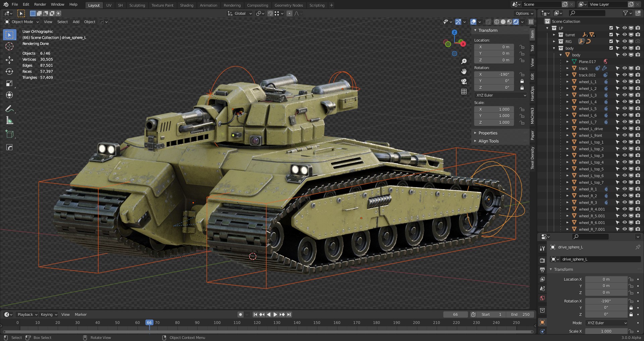The image size is (644, 341).
Task: Add a new workspace with plus button
Action: coord(331,5)
